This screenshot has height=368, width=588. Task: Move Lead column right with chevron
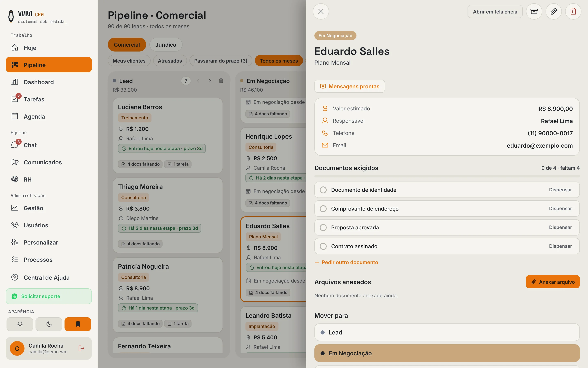(x=210, y=81)
